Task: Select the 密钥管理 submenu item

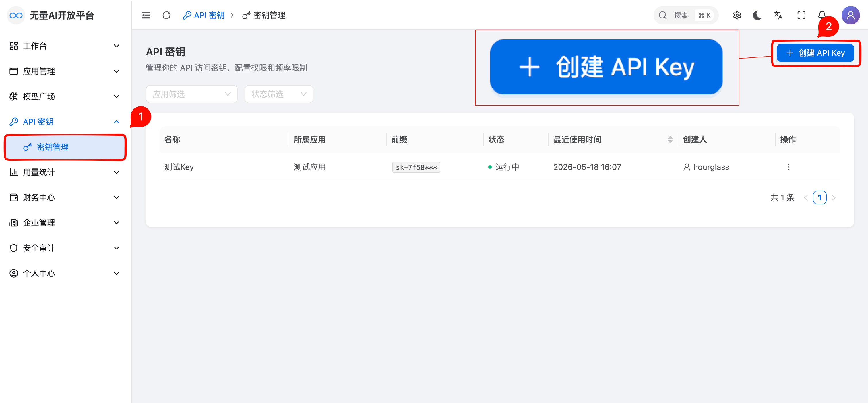Action: pyautogui.click(x=65, y=147)
